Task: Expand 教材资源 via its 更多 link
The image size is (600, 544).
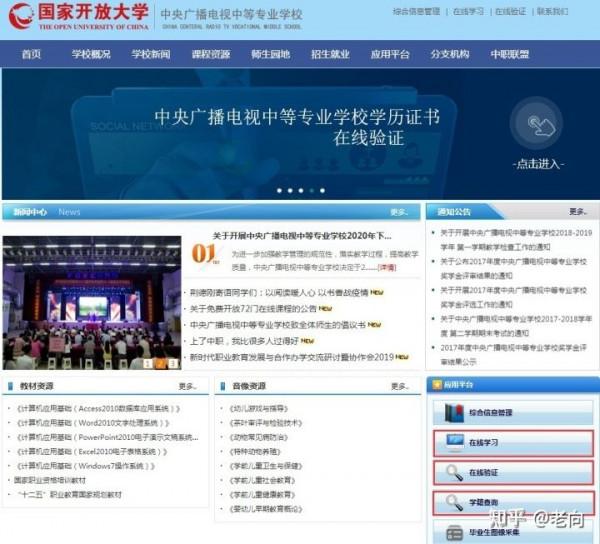Action: point(187,386)
